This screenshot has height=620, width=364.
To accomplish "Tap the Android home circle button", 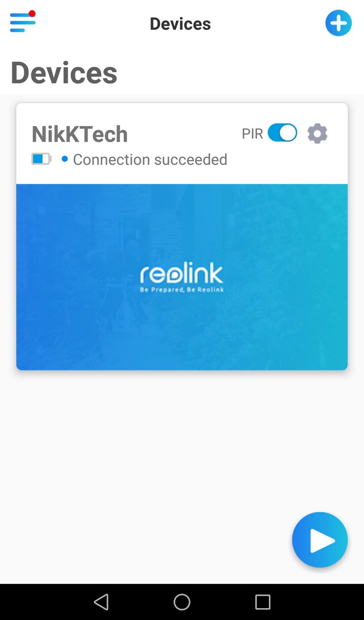I will (182, 602).
